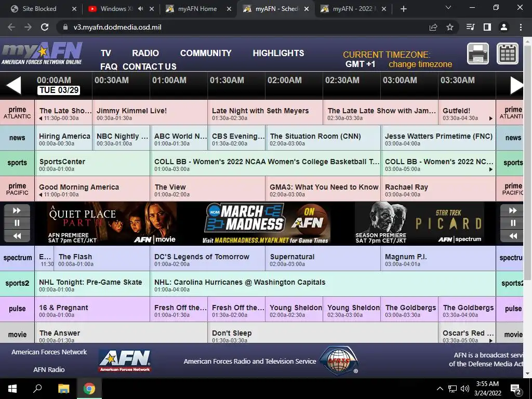The width and height of the screenshot is (532, 399).
Task: Open 16 & Pregnant listing
Action: tap(92, 310)
